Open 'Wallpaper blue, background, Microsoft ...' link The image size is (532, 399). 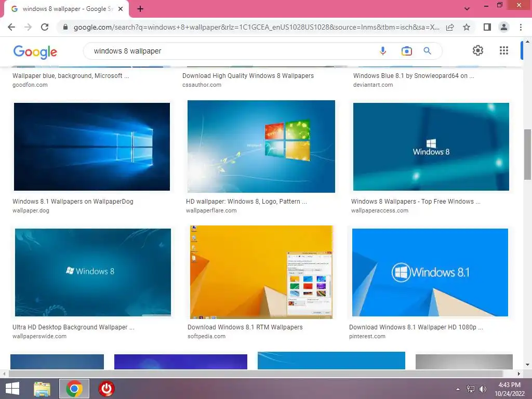[71, 76]
